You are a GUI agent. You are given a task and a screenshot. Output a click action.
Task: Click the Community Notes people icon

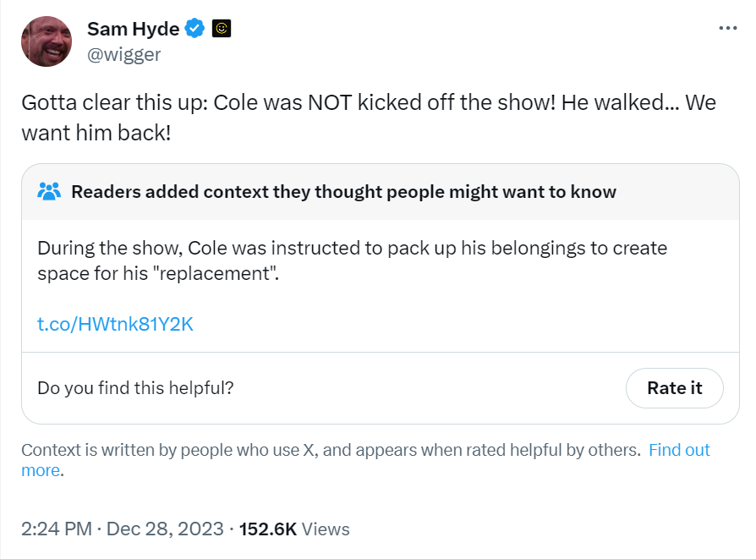click(x=49, y=191)
